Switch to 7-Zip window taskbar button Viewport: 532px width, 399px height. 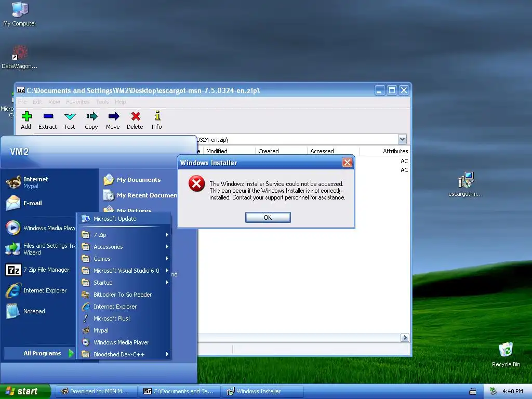180,391
